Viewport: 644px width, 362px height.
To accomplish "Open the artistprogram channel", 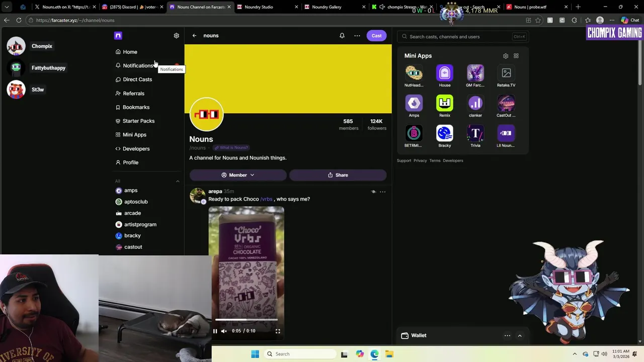I will (136, 224).
